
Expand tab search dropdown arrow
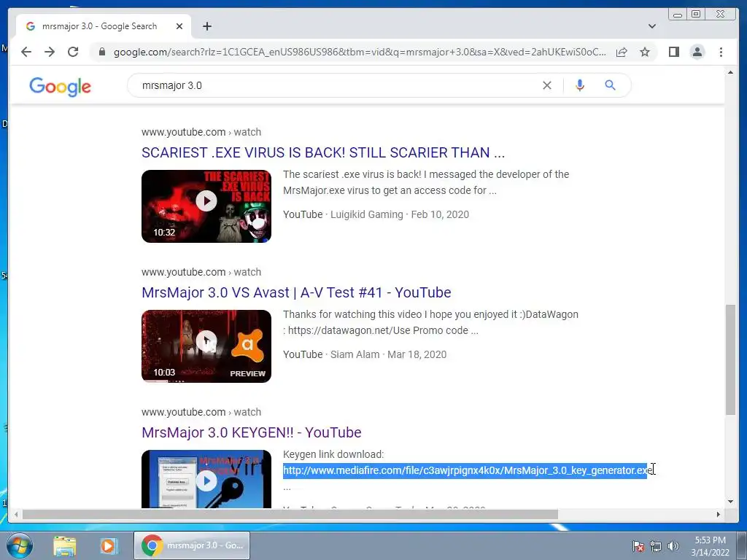(x=651, y=26)
